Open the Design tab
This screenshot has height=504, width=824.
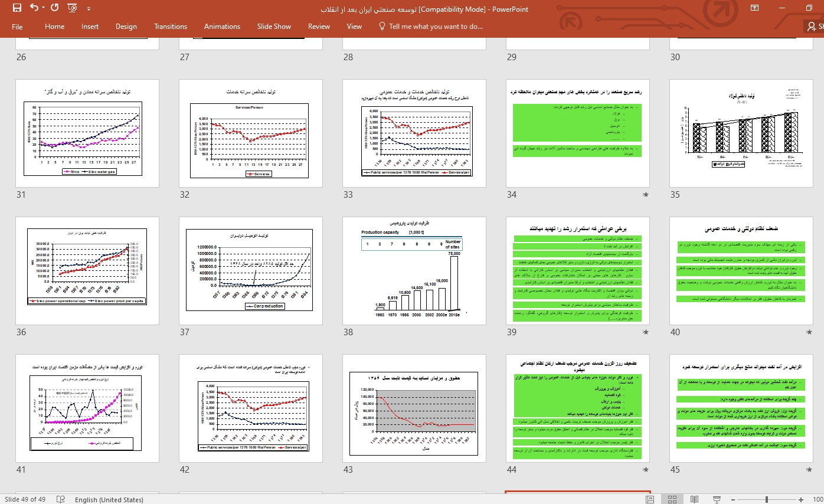click(126, 27)
